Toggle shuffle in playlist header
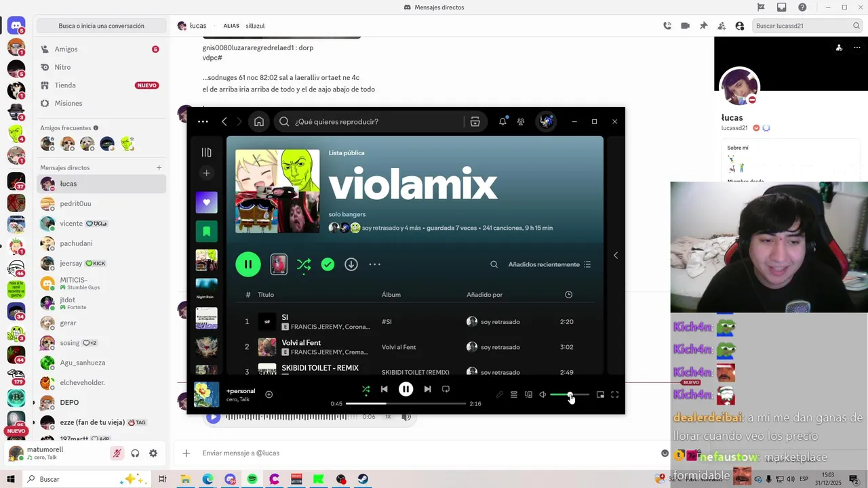The width and height of the screenshot is (868, 488). coord(304,264)
